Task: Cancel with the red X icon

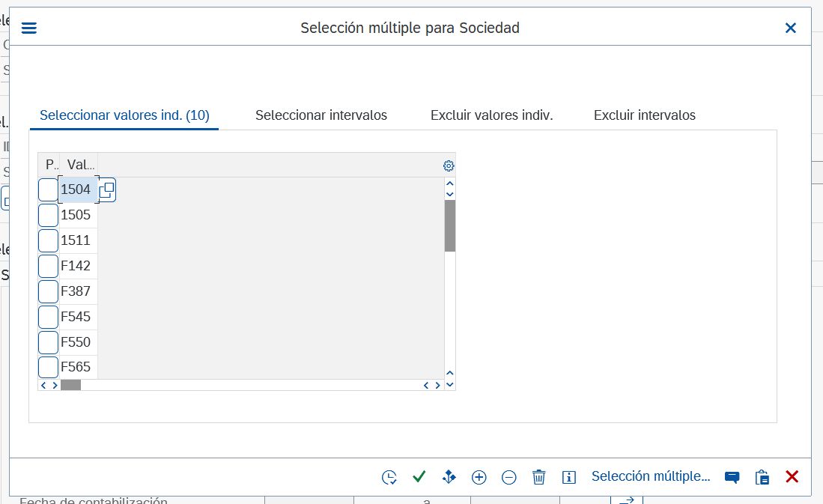Action: click(792, 477)
